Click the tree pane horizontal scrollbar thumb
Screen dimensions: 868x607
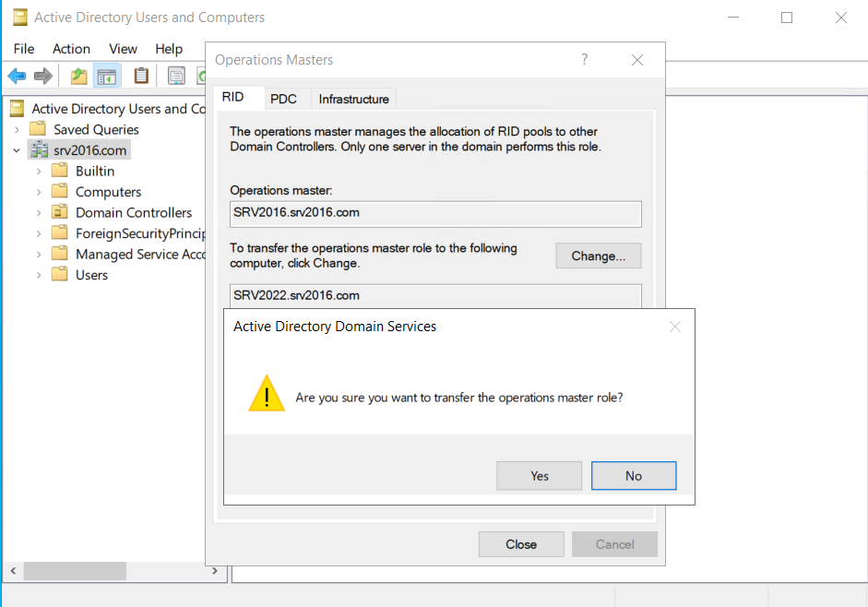[x=75, y=570]
